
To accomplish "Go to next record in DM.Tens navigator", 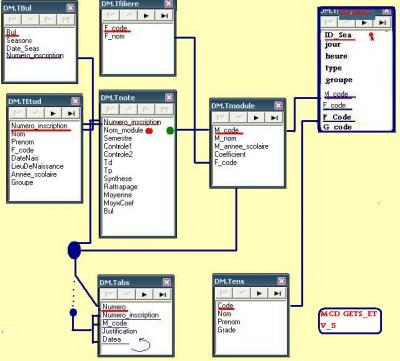I will tap(259, 293).
